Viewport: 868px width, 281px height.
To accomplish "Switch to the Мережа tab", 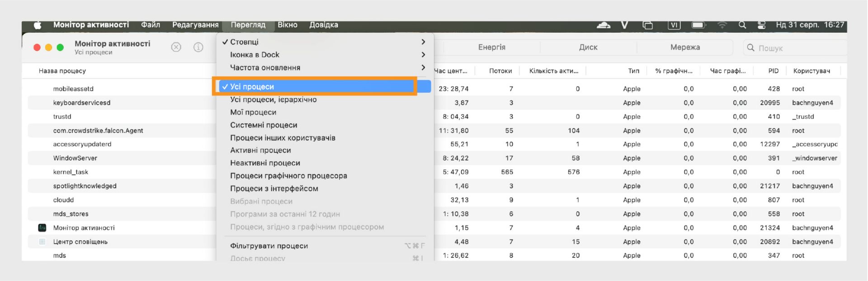I will 685,47.
